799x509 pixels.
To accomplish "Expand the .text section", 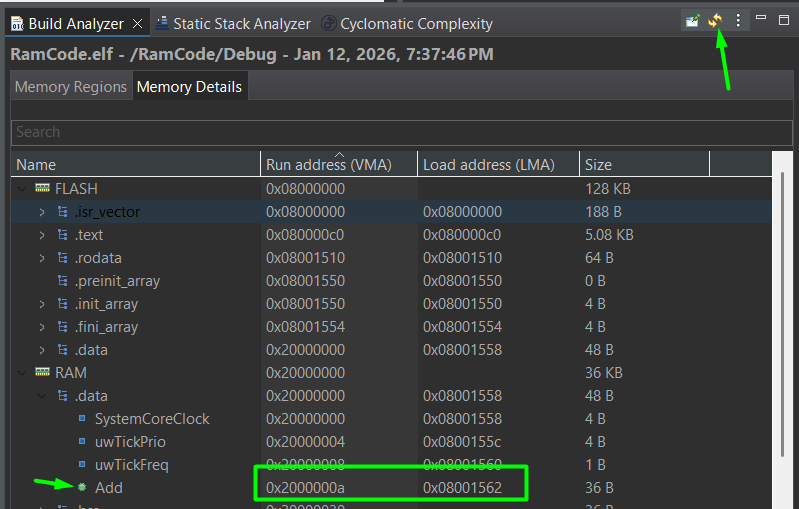I will click(x=41, y=235).
